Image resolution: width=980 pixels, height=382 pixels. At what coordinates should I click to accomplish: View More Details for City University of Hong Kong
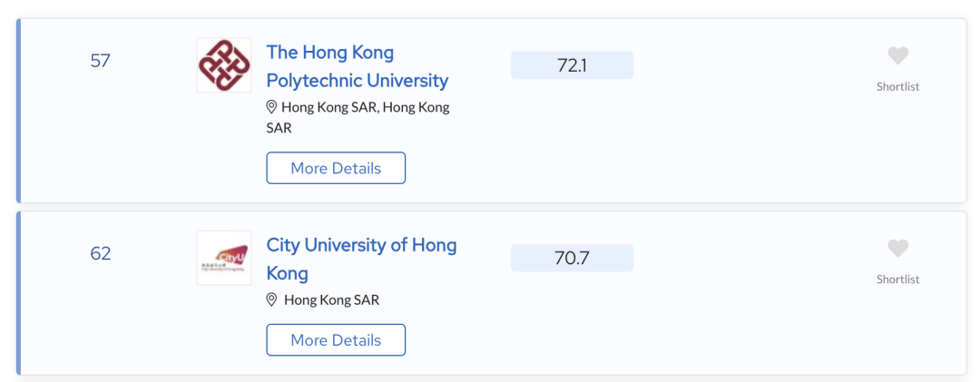tap(337, 340)
